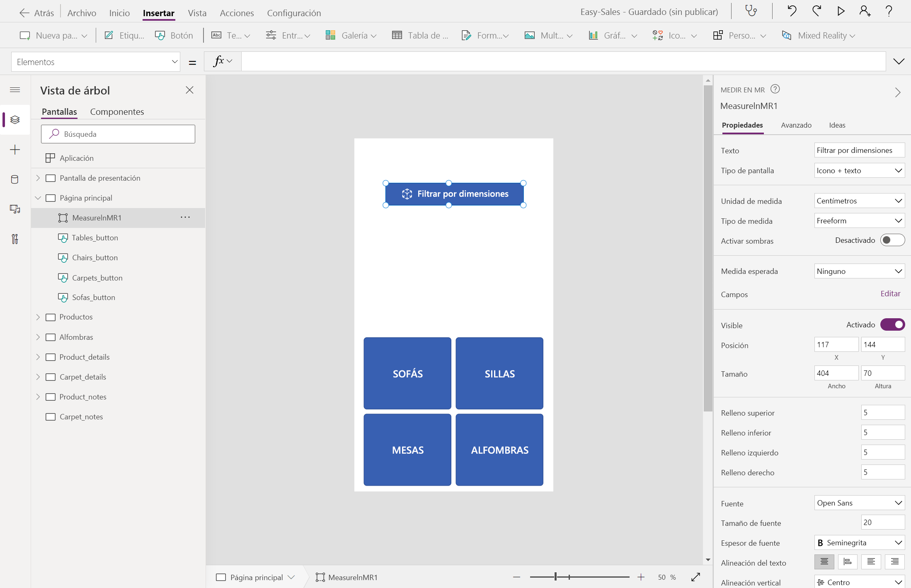Open the Share user icon

coord(865,11)
